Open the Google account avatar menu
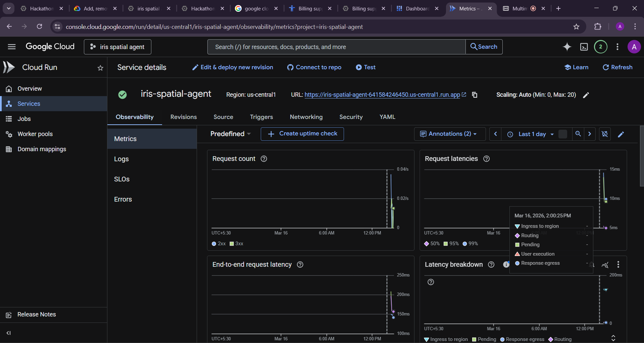Screen dimensions: 644x343 pyautogui.click(x=634, y=47)
